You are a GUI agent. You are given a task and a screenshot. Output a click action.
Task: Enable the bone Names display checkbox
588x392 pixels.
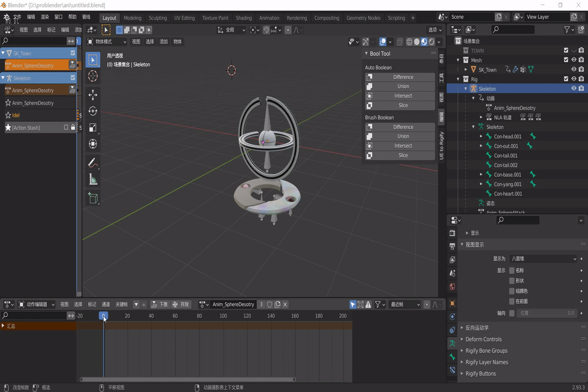511,271
